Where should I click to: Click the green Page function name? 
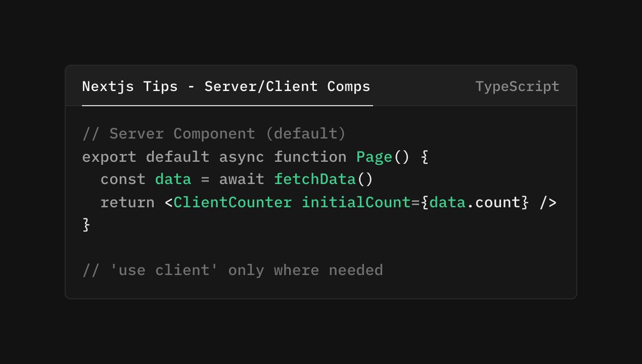pyautogui.click(x=374, y=156)
